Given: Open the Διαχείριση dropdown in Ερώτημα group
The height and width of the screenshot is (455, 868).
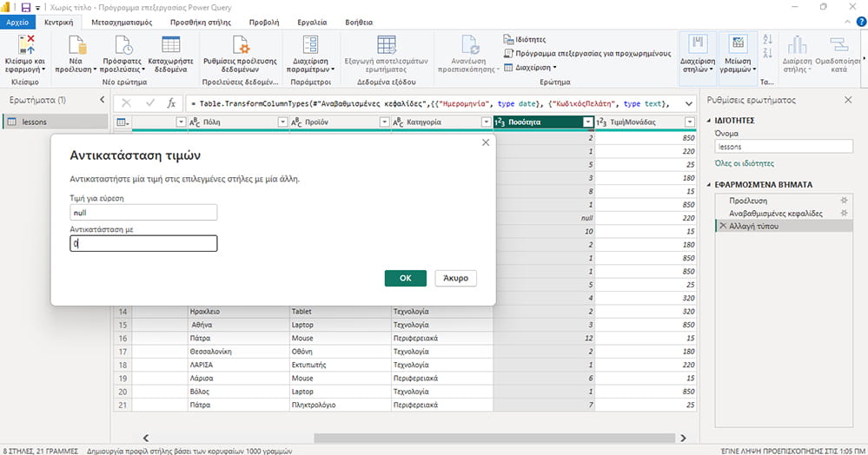Looking at the screenshot, I should [530, 68].
